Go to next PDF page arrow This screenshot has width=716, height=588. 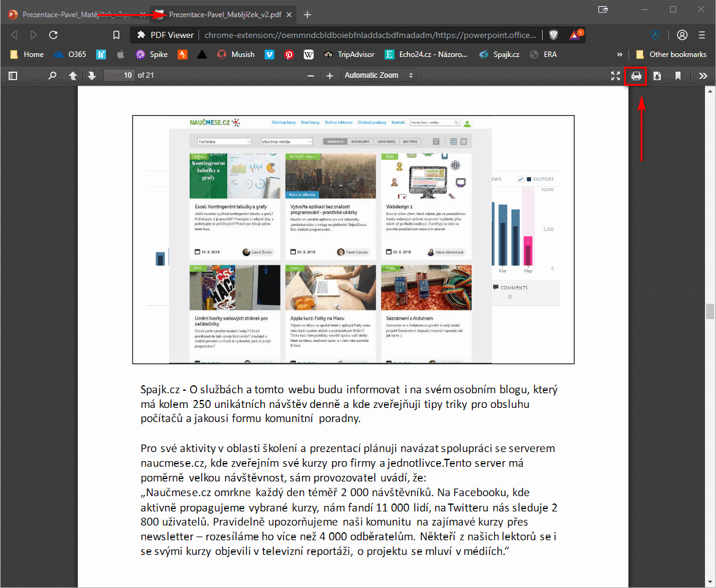92,76
